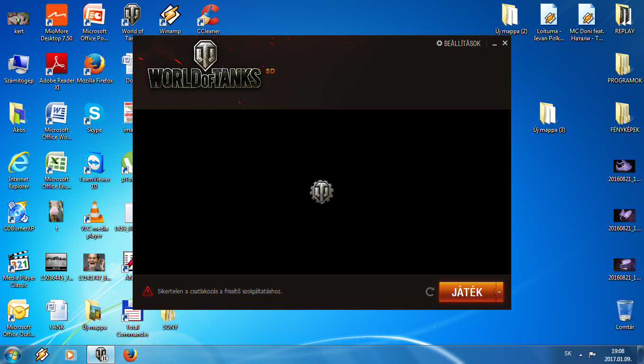Open MioMore Desktop 7.50 shortcut

click(x=57, y=23)
